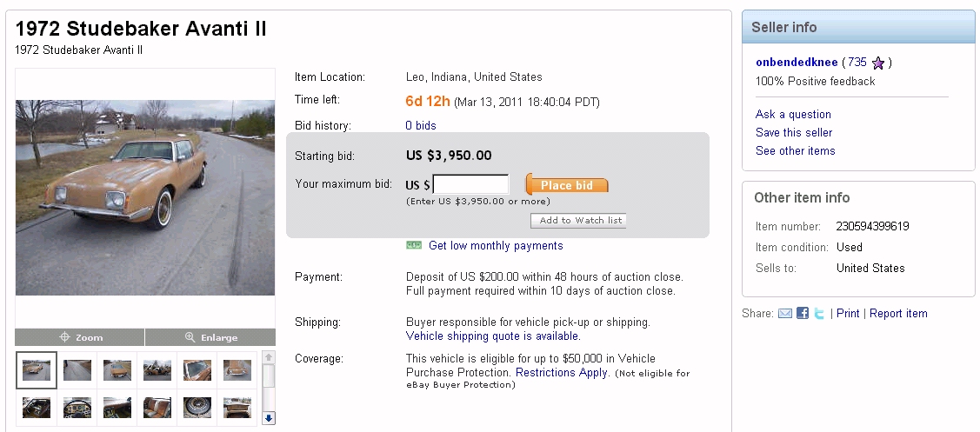Open seller onbendedknee's profile
Screen dimensions: 980x432
click(x=796, y=63)
